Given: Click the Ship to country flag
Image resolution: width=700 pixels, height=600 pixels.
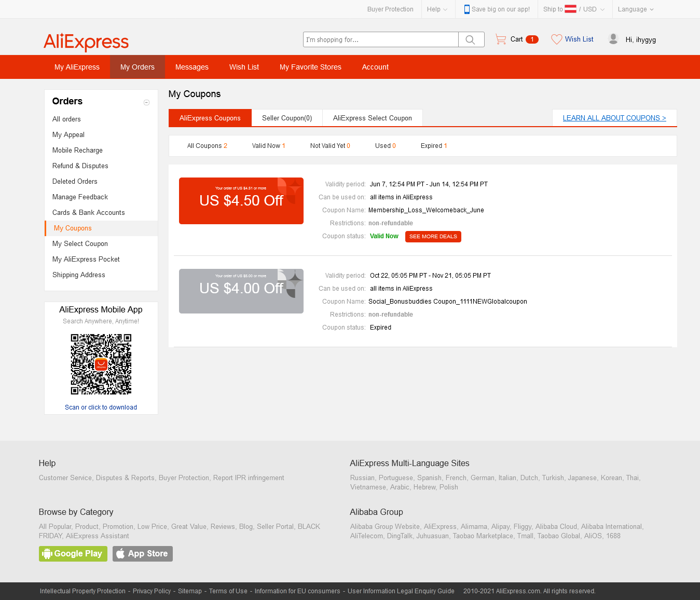Looking at the screenshot, I should click(570, 9).
